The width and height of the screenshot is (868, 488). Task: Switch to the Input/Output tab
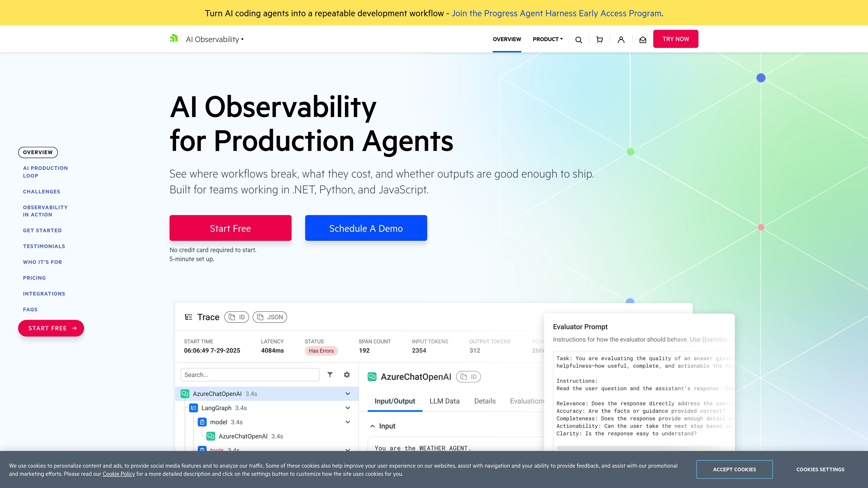(x=395, y=401)
